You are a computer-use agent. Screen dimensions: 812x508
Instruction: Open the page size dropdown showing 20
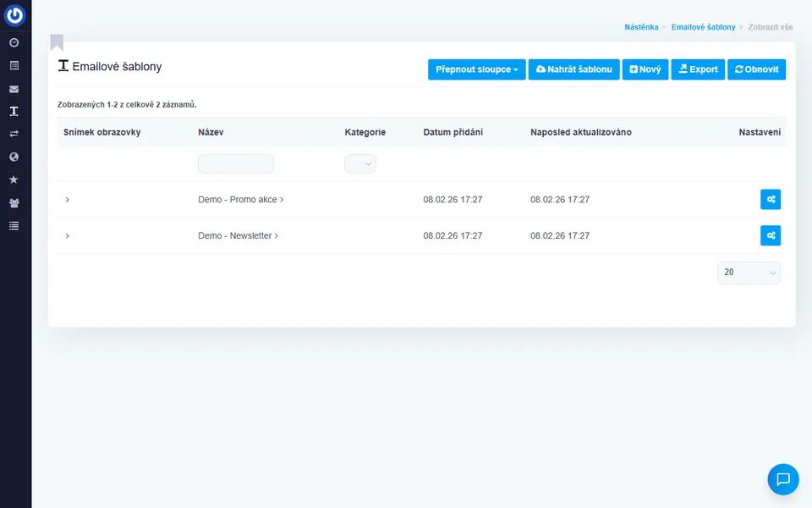point(749,273)
